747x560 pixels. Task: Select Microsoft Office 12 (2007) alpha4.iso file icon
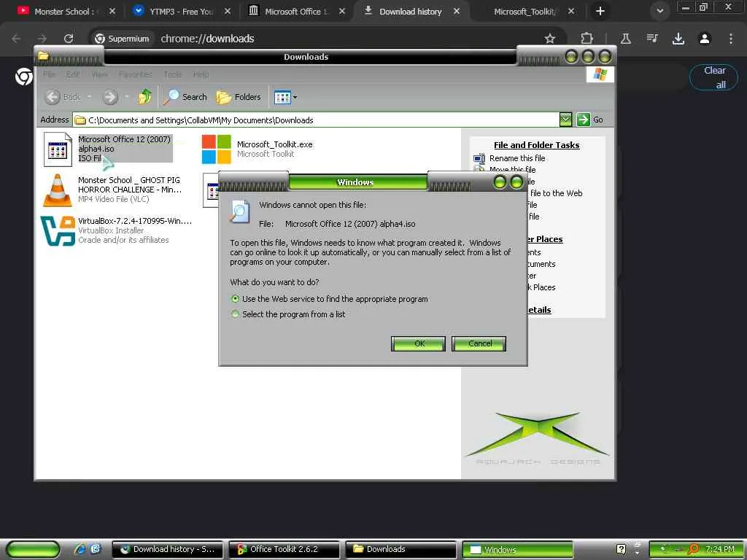pyautogui.click(x=58, y=149)
